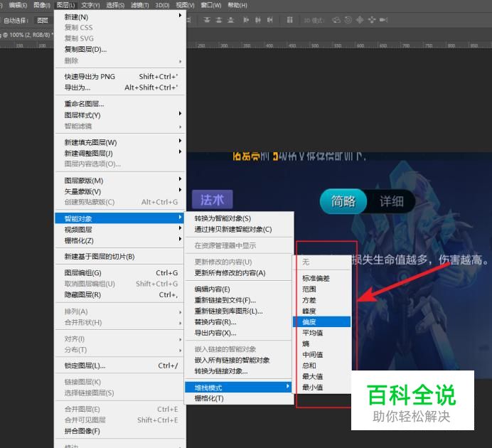Click the distribute left edges icon
The height and width of the screenshot is (448, 492).
(x=246, y=20)
